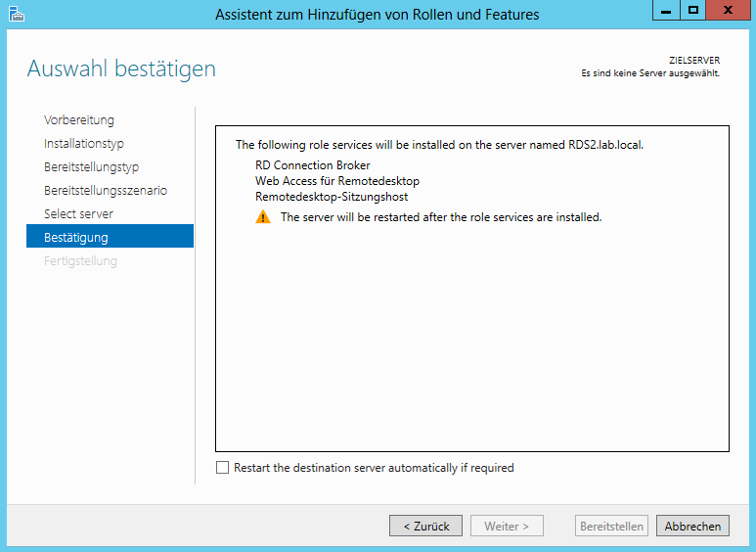The height and width of the screenshot is (552, 756).
Task: Click the Remotedesktop-Sitzungshost role service
Action: pyautogui.click(x=332, y=197)
